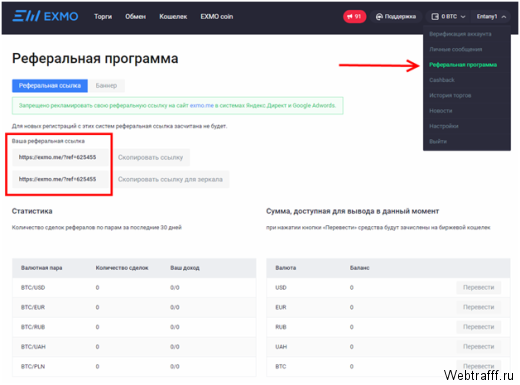This screenshot has height=385, width=520.
Task: Open the Кошелек menu item
Action: coord(173,16)
